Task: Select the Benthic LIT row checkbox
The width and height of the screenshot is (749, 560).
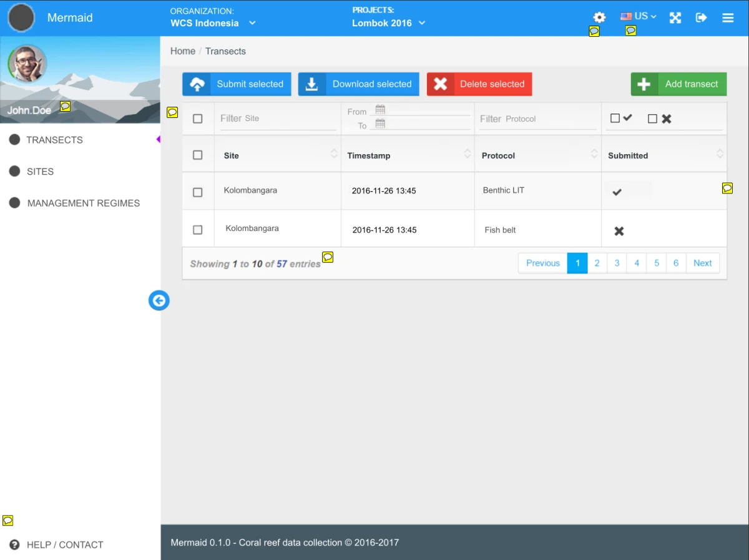Action: point(198,192)
